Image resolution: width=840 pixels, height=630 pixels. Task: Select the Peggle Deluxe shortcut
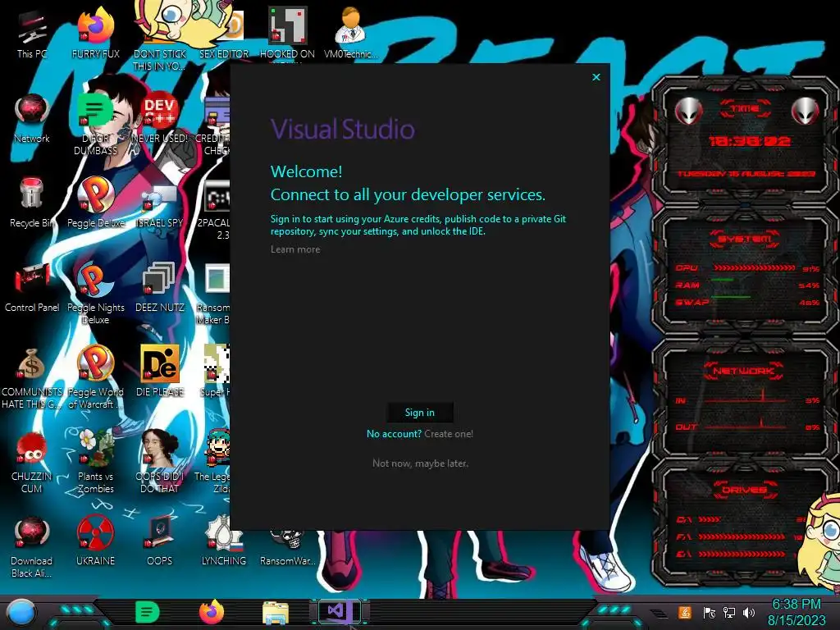click(x=95, y=203)
